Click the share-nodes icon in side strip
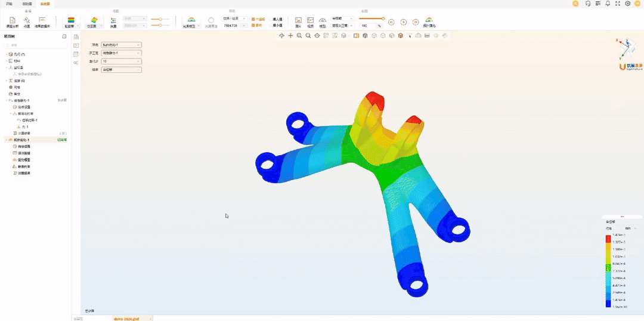The height and width of the screenshot is (321, 644). pos(76,63)
